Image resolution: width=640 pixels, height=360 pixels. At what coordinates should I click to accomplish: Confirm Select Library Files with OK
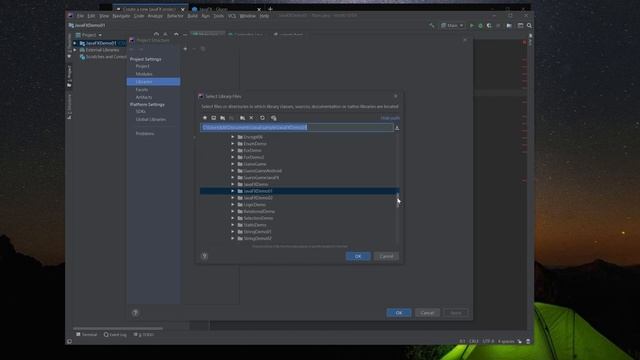[358, 256]
